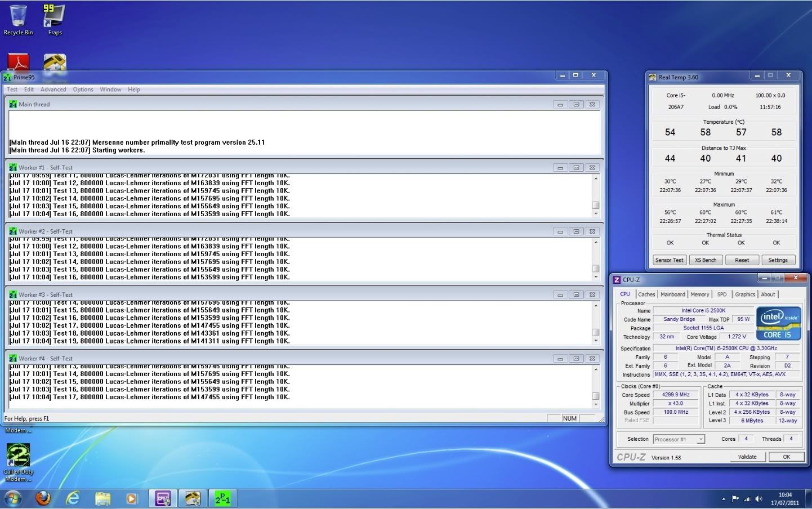Open Windows Explorer folder in taskbar

coord(102,498)
